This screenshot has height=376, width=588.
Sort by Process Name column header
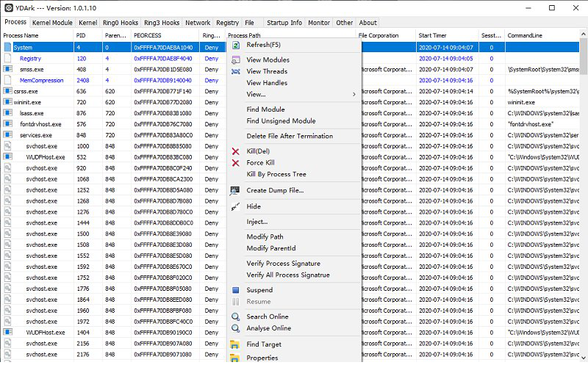pyautogui.click(x=37, y=35)
